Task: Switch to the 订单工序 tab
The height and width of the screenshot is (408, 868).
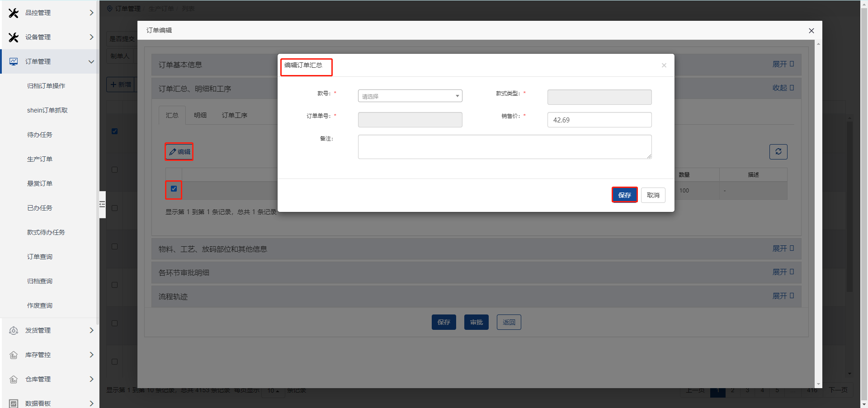Action: [234, 115]
